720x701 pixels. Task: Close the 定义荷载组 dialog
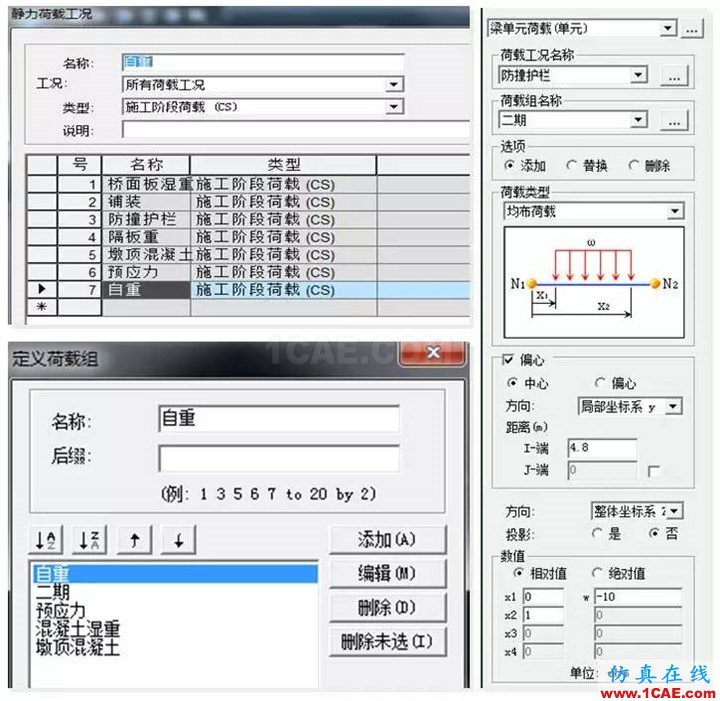(433, 353)
